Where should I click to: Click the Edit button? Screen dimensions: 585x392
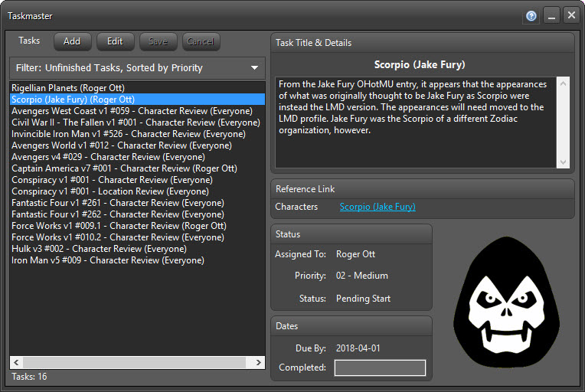115,41
